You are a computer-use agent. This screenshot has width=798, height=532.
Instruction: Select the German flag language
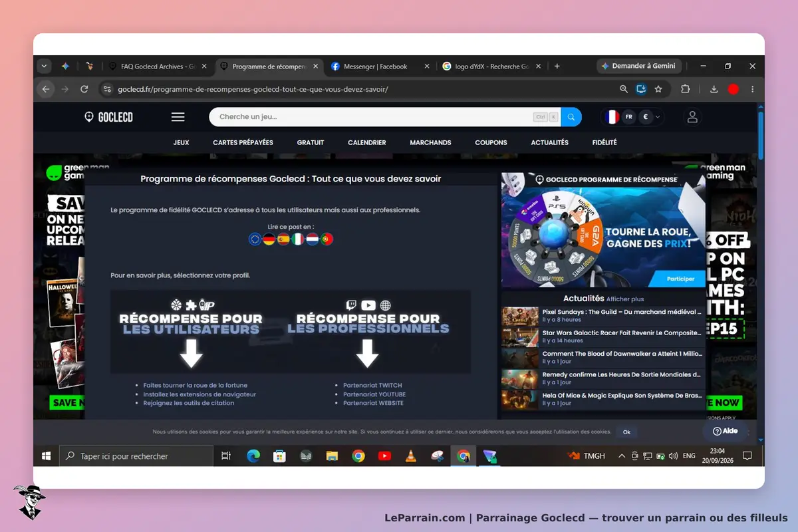(x=269, y=239)
